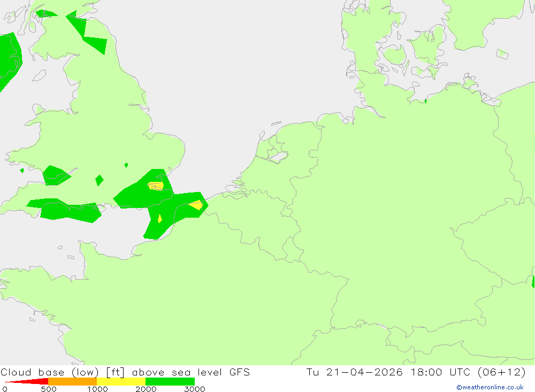This screenshot has height=392, width=535.
Task: Click the 'Cloud base (low) [ft]' title text
Action: 63,372
